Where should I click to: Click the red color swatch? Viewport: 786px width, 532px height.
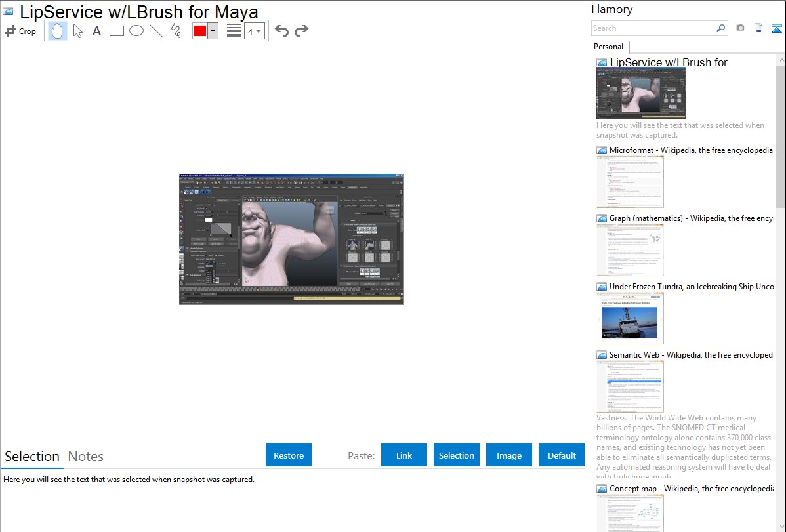200,31
